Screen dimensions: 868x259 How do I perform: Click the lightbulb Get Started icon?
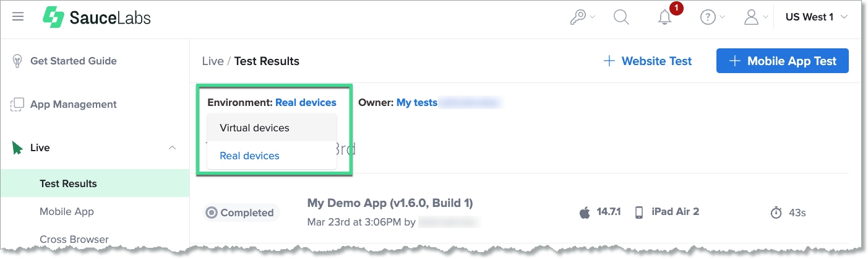pos(17,61)
